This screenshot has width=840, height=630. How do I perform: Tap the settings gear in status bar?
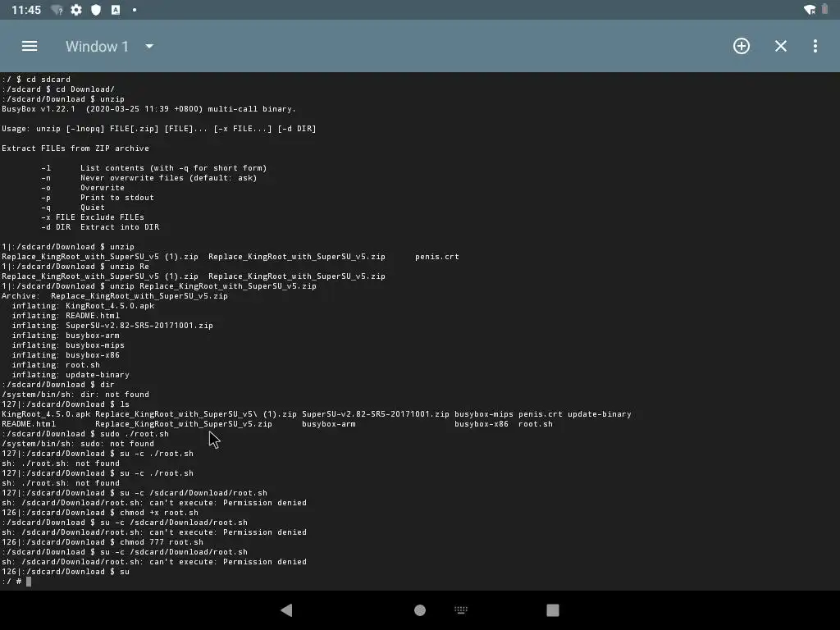[76, 10]
